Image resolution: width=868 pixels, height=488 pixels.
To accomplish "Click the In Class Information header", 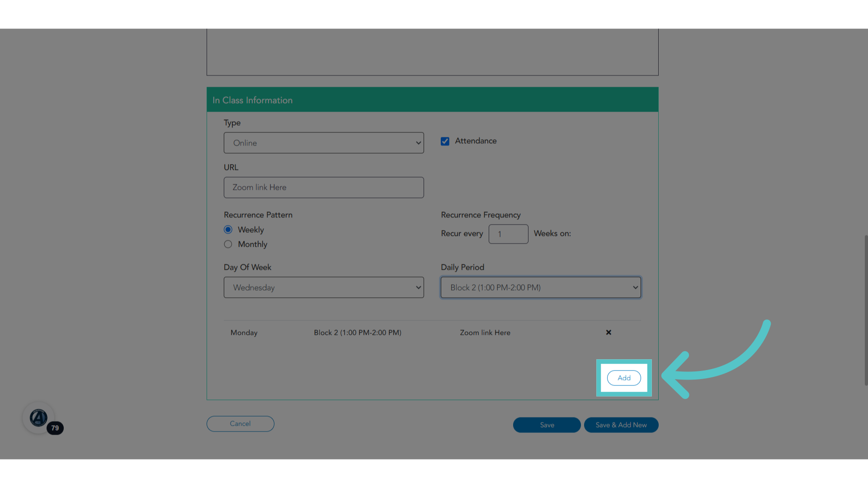I will (x=433, y=100).
